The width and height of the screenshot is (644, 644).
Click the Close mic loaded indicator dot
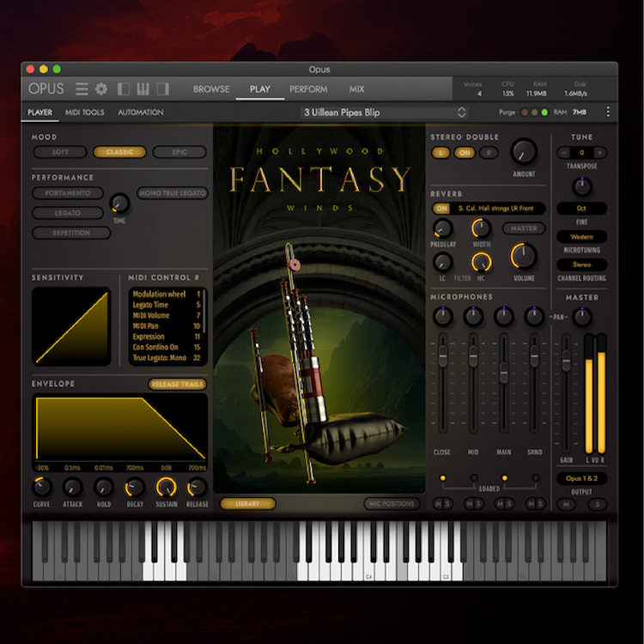click(x=443, y=477)
